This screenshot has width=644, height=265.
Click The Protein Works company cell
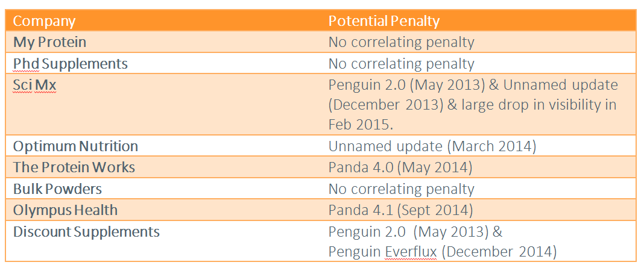pyautogui.click(x=165, y=167)
